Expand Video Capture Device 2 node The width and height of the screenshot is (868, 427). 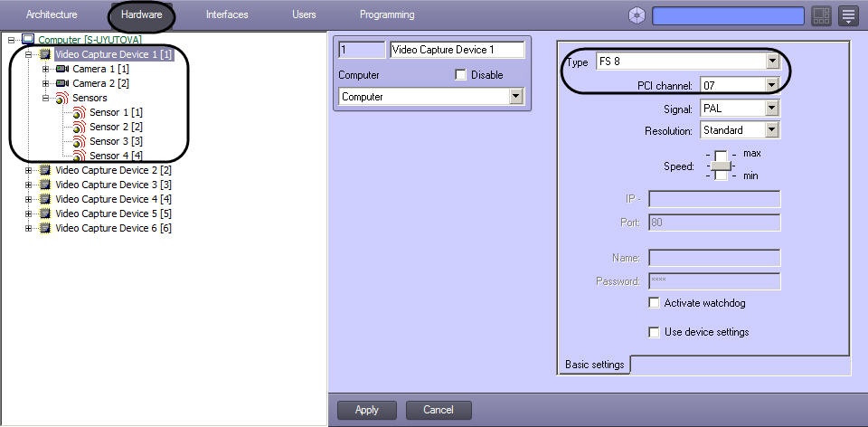click(x=28, y=170)
